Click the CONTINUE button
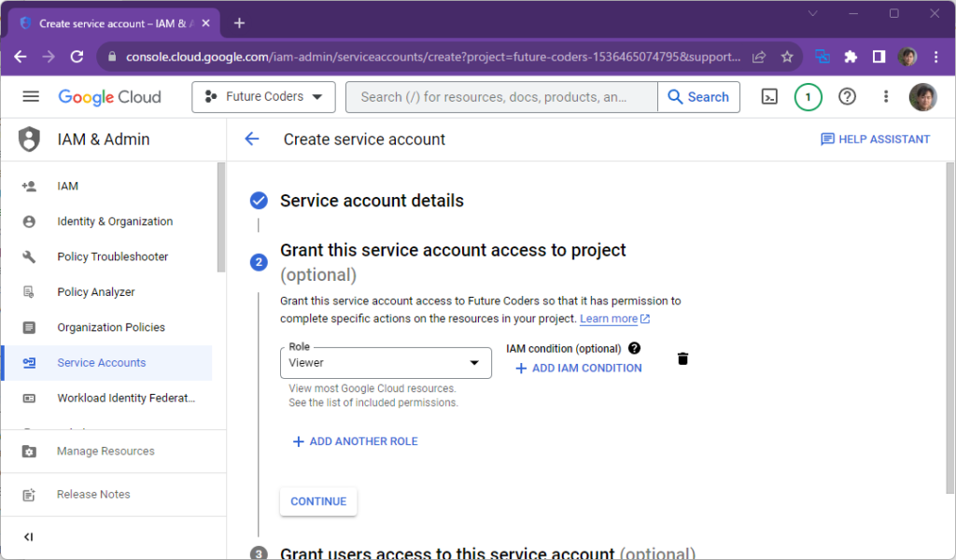Viewport: 956px width, 560px height. [318, 501]
